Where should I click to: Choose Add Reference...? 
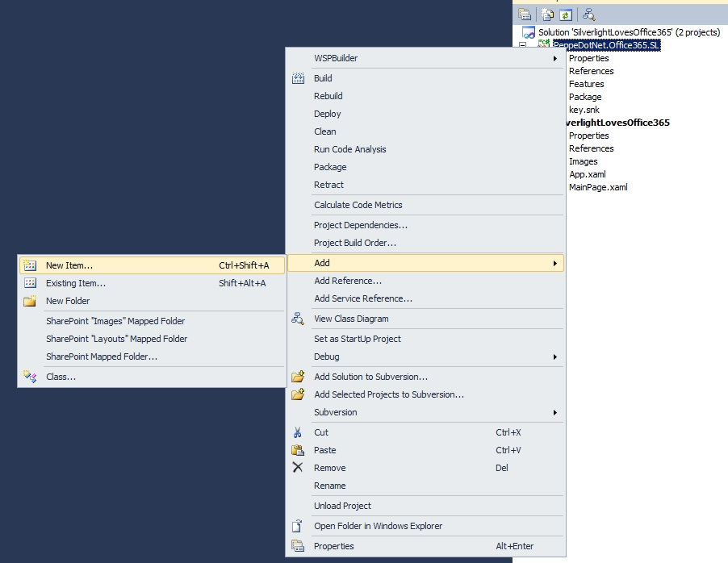tap(426, 281)
